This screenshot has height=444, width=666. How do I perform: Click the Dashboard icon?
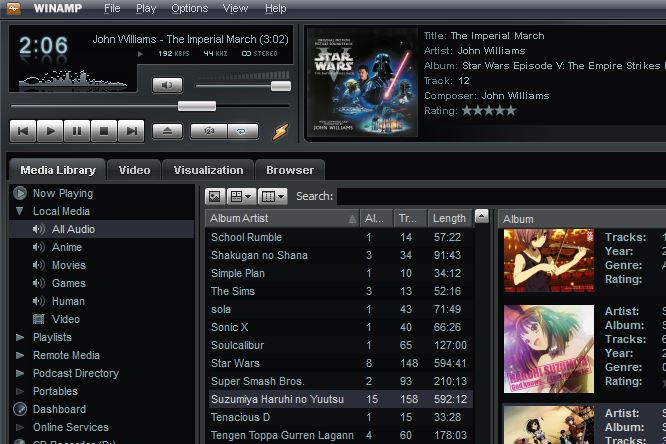[20, 409]
